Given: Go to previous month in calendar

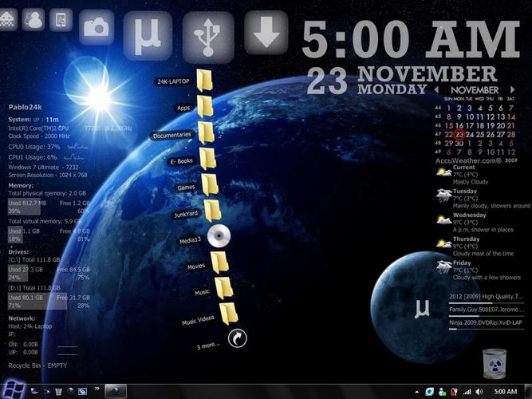Looking at the screenshot, I should point(436,89).
